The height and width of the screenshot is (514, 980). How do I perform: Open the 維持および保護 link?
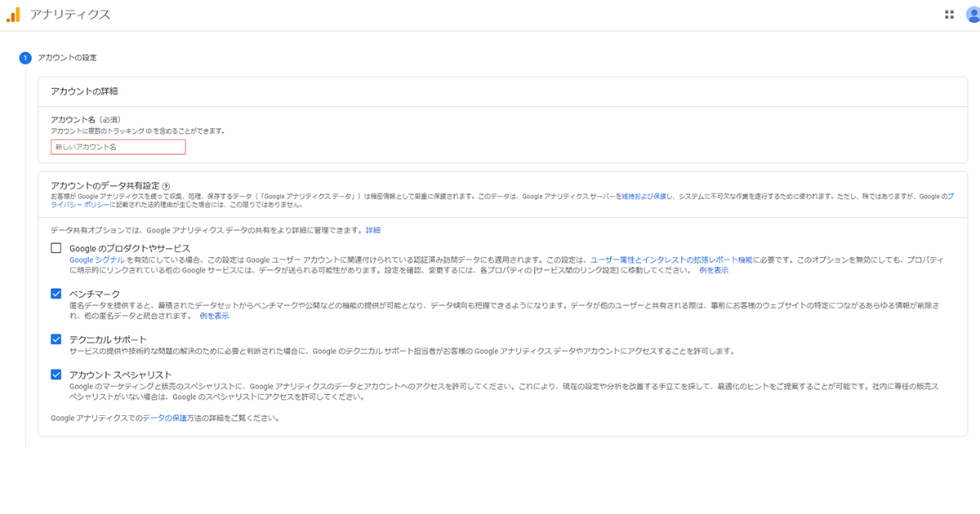[x=644, y=197]
